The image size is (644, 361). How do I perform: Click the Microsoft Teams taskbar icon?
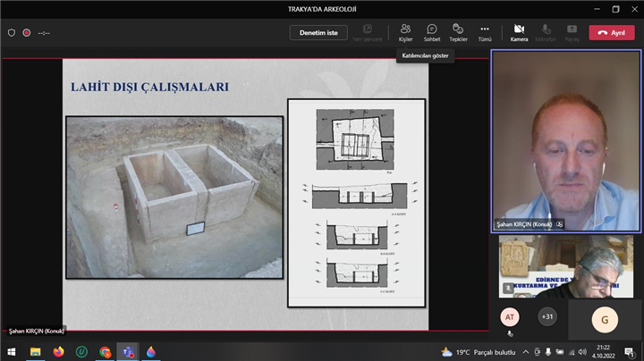pos(128,352)
